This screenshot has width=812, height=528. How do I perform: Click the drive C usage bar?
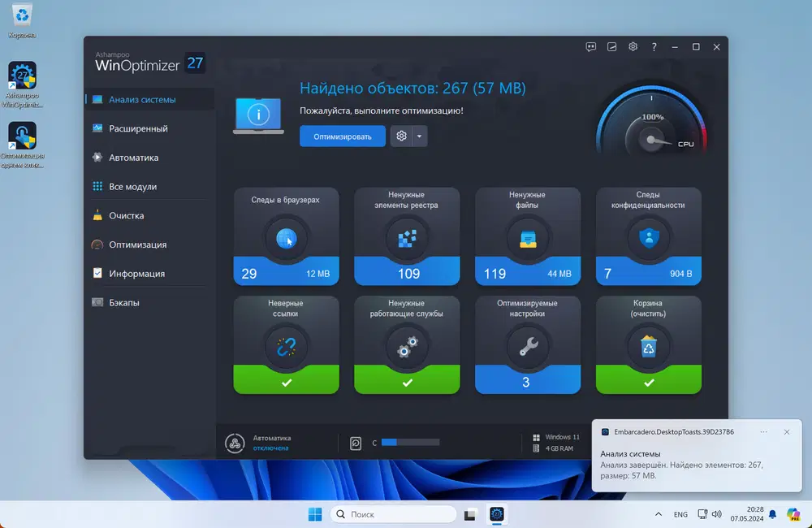(411, 443)
